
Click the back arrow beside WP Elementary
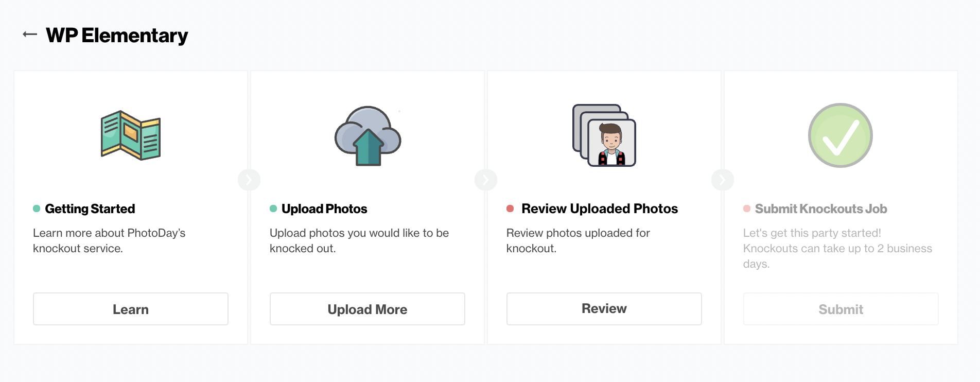30,34
